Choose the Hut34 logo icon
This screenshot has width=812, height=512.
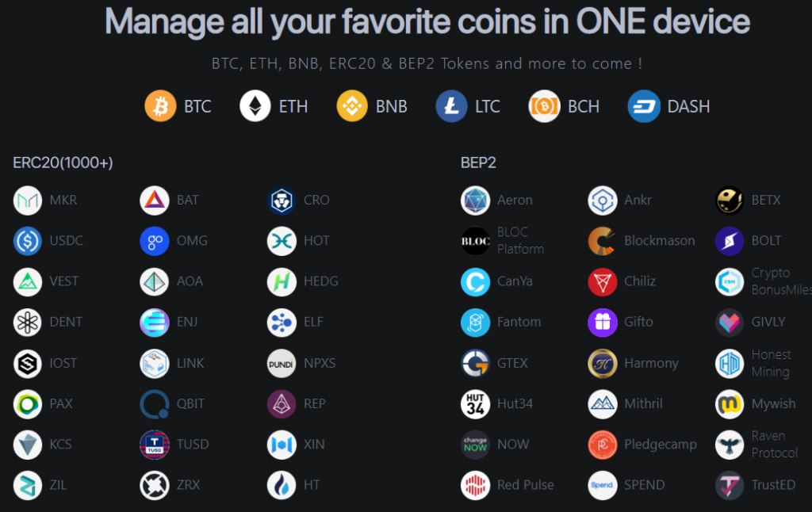[476, 404]
